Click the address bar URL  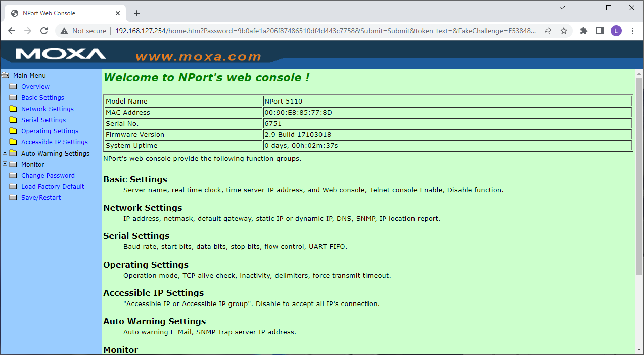pyautogui.click(x=326, y=31)
